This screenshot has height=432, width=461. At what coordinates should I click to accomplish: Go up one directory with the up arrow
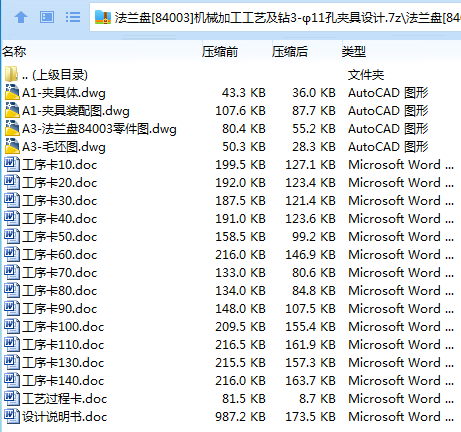pyautogui.click(x=21, y=17)
